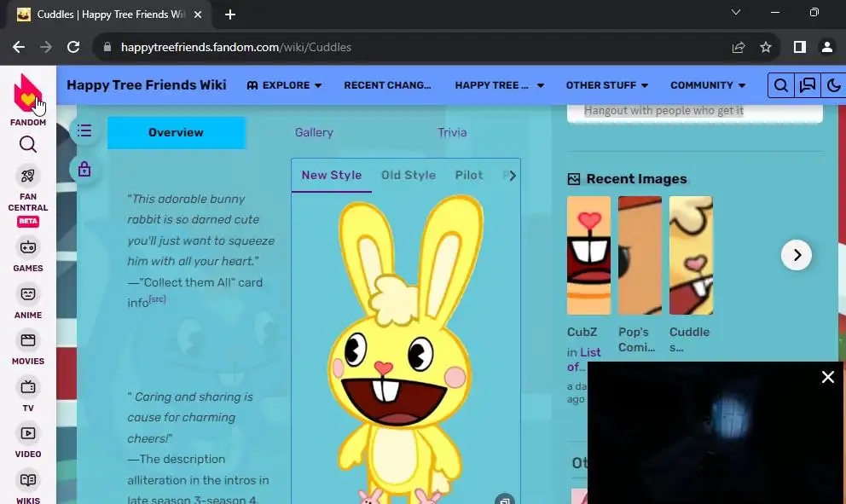Select the New Style image tab

pos(331,176)
